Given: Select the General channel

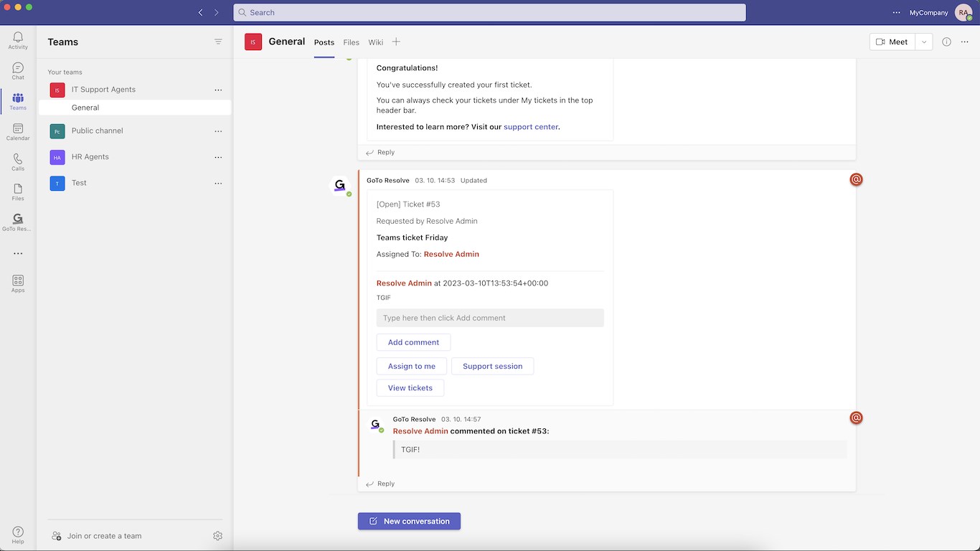Looking at the screenshot, I should [135, 108].
